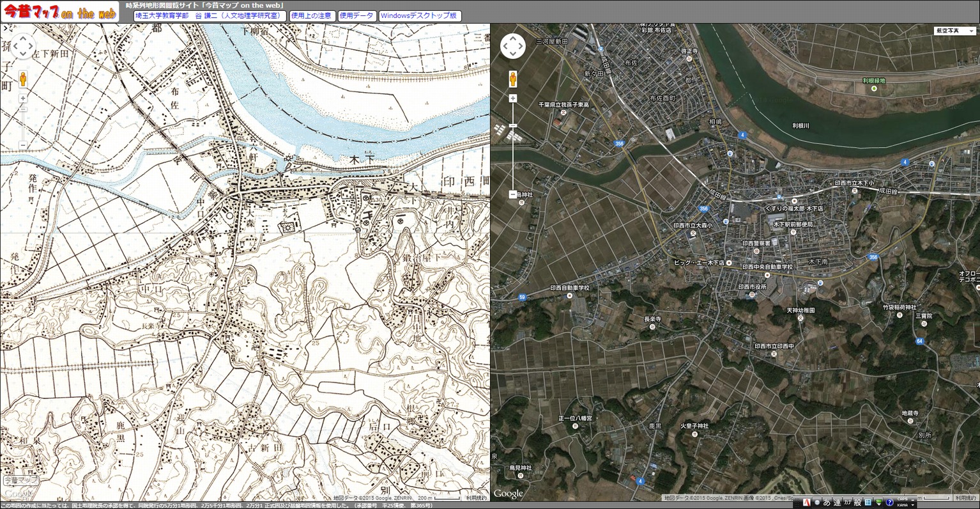Open the 使用上の注意 page
Image resolution: width=980 pixels, height=509 pixels.
tap(311, 15)
